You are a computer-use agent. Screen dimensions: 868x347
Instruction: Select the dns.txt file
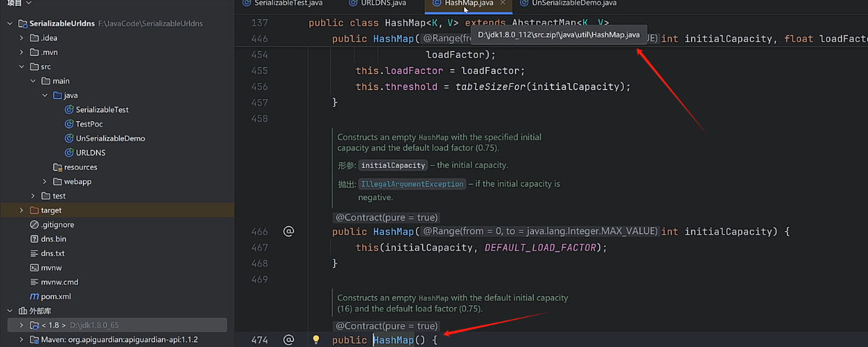52,254
